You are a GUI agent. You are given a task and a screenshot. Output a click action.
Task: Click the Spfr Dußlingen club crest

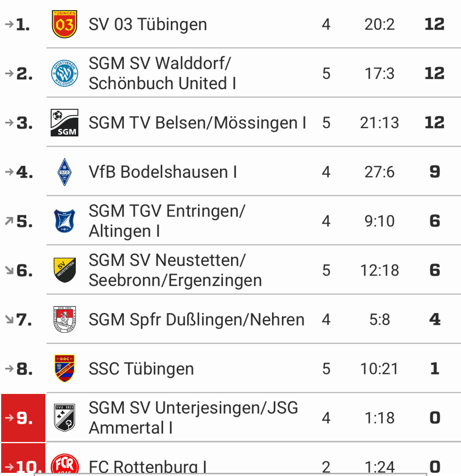pos(65,320)
